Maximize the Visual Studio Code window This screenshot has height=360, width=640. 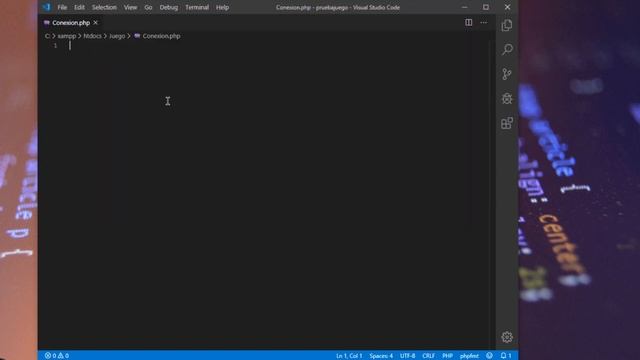[x=486, y=7]
